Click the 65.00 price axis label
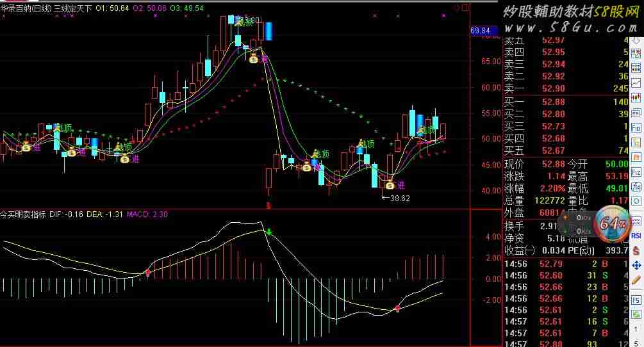The image size is (644, 347). (491, 61)
